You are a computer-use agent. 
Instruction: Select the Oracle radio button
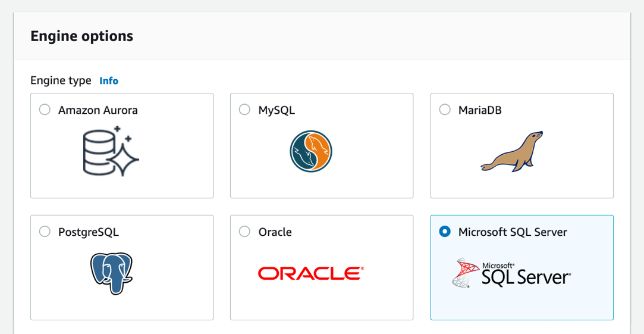tap(244, 232)
